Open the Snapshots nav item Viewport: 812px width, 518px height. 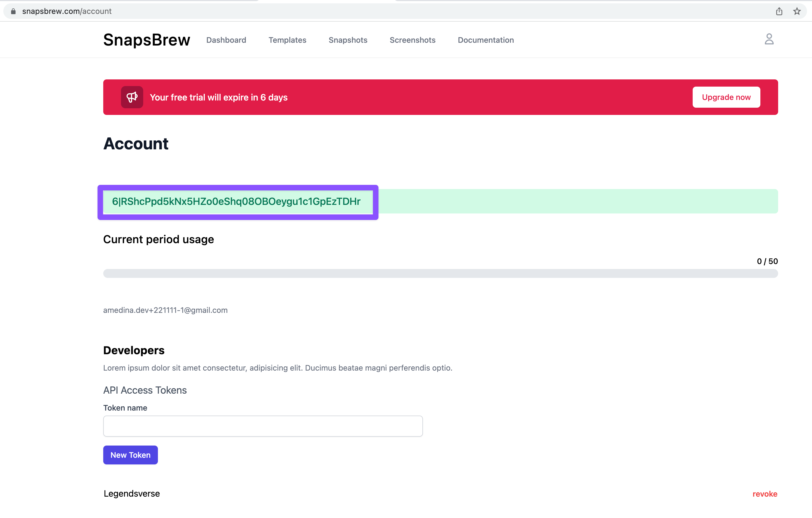348,40
